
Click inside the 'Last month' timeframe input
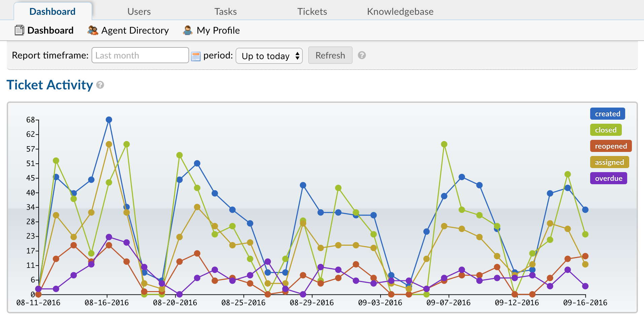point(140,55)
